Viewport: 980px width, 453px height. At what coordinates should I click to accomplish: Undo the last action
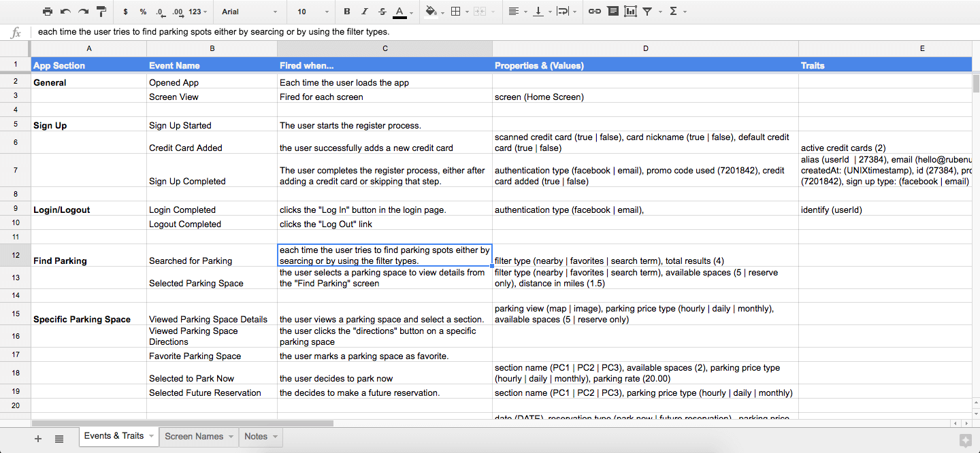pyautogui.click(x=65, y=12)
